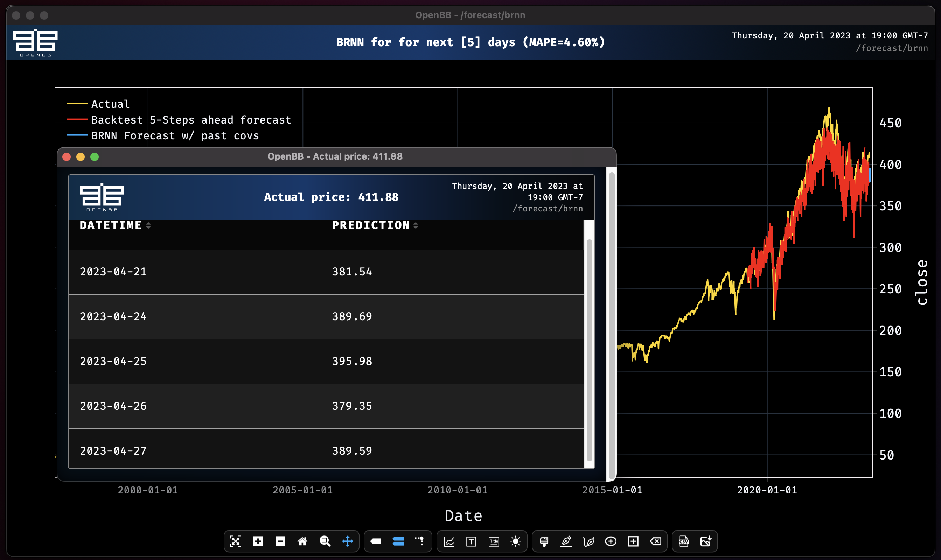Click the close y-axis label
The image size is (941, 560).
click(922, 282)
